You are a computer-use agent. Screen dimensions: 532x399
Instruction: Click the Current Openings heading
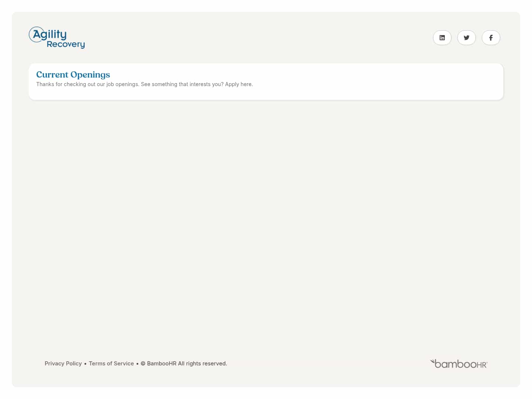click(x=73, y=75)
